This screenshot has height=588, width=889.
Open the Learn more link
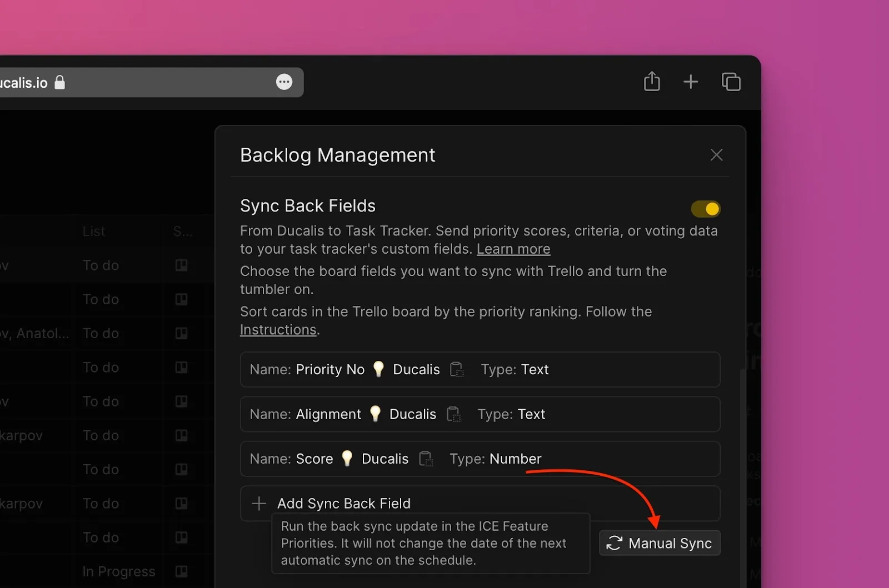click(513, 249)
